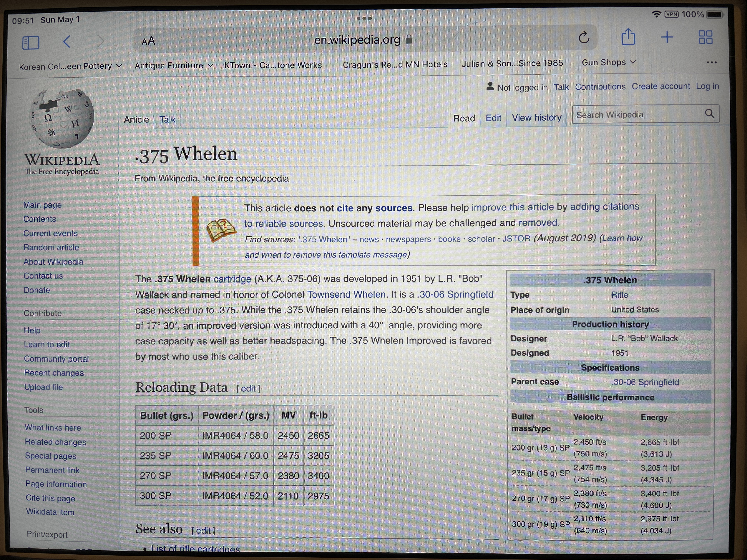Open the Cragun's Re...d MN Hotels bookmark

(x=395, y=64)
